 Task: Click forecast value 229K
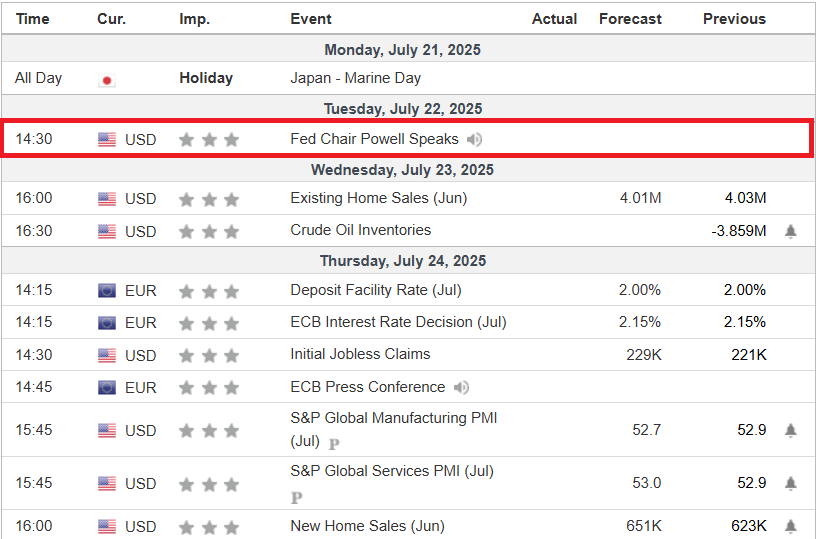[x=644, y=355]
